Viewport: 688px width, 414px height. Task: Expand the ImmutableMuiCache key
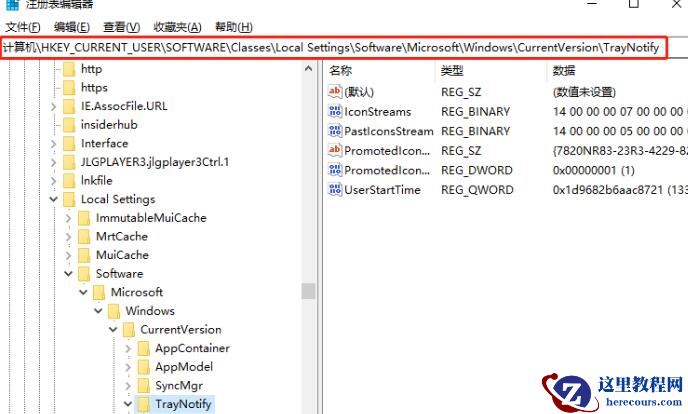click(68, 218)
